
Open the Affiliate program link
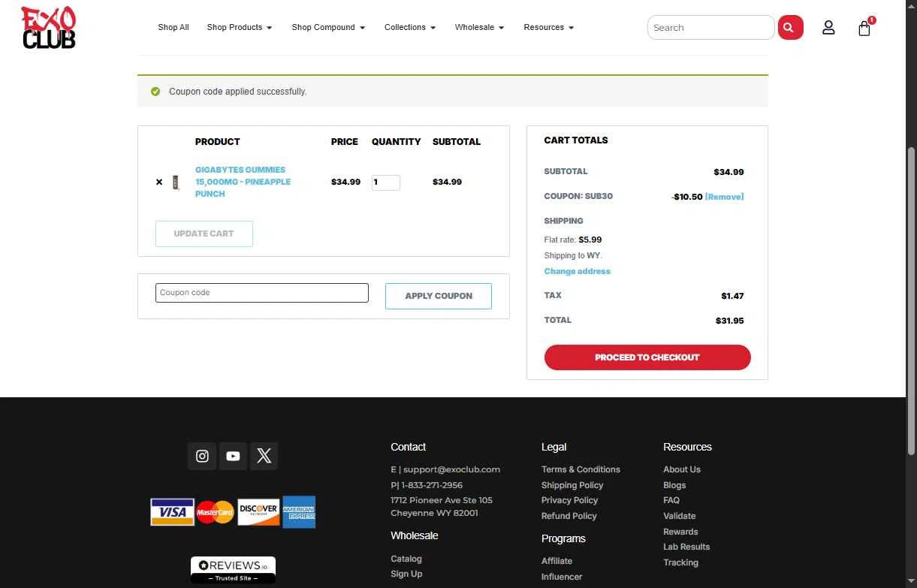(x=557, y=561)
